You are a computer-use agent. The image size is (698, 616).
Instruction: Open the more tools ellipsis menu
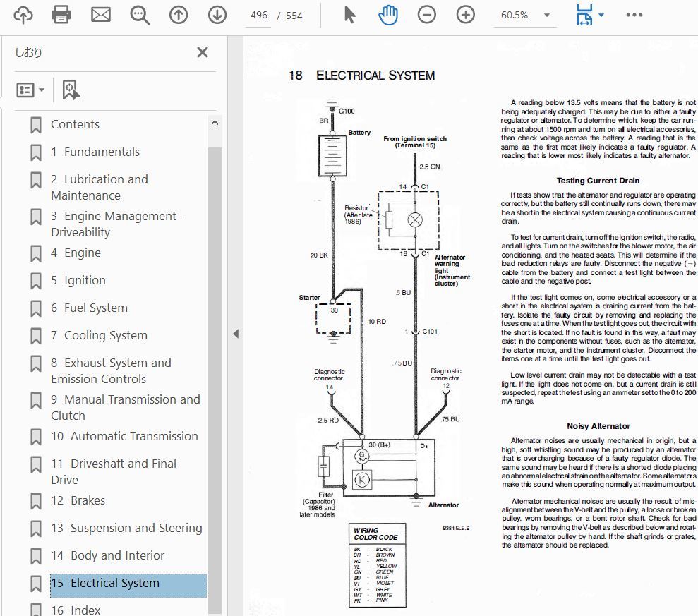(634, 15)
